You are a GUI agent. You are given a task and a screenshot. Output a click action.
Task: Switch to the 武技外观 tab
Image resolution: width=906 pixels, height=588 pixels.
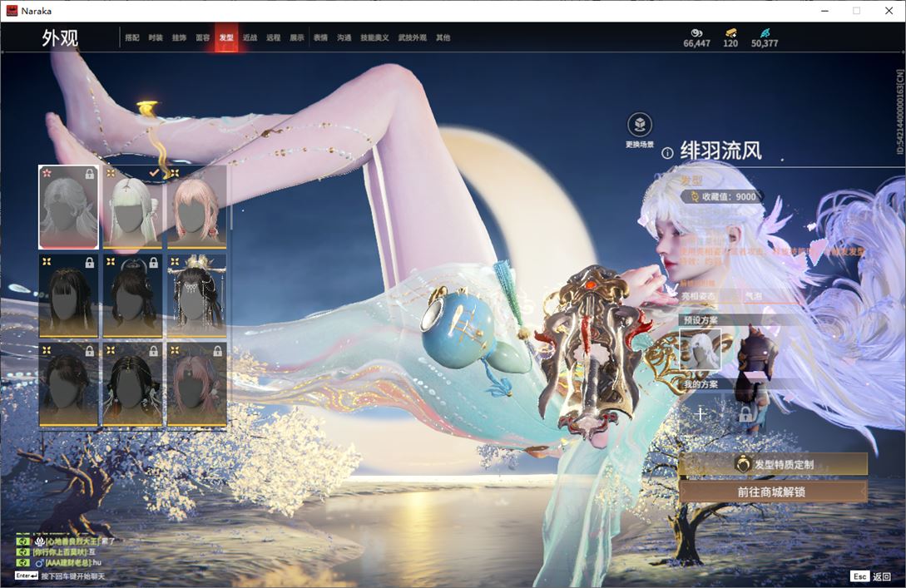point(412,37)
